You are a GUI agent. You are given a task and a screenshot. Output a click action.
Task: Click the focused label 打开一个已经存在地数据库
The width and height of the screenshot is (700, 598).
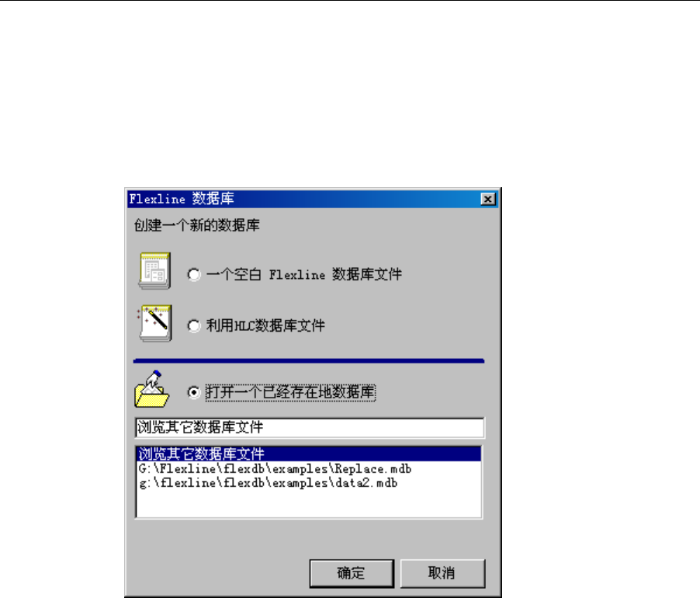[x=290, y=392]
